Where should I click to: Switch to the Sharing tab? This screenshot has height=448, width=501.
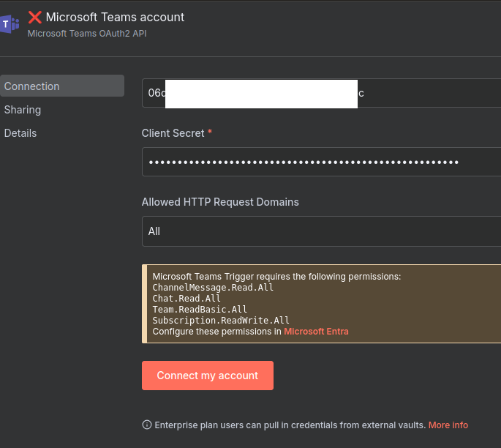tap(23, 110)
